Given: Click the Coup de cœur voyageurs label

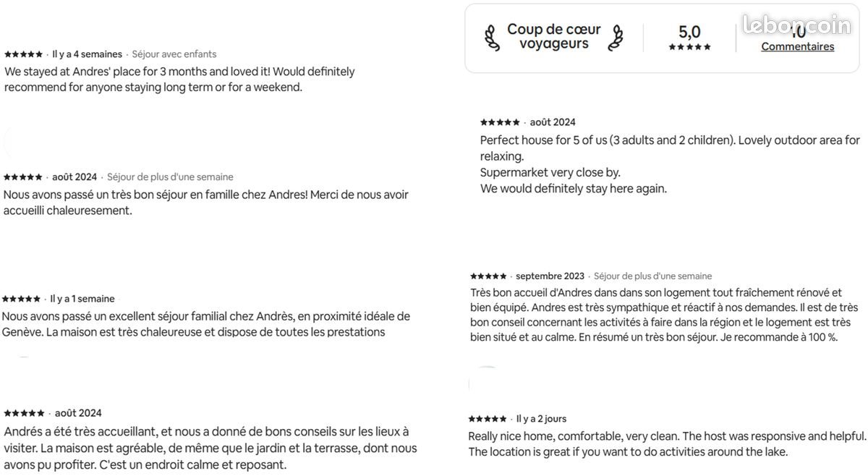Looking at the screenshot, I should coord(553,37).
